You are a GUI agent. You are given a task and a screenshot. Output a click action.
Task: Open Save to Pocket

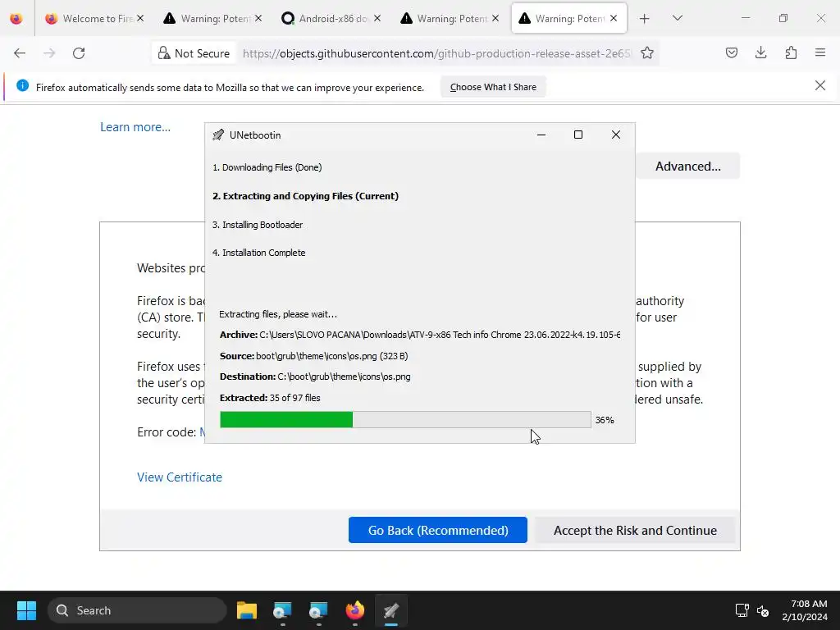point(731,52)
